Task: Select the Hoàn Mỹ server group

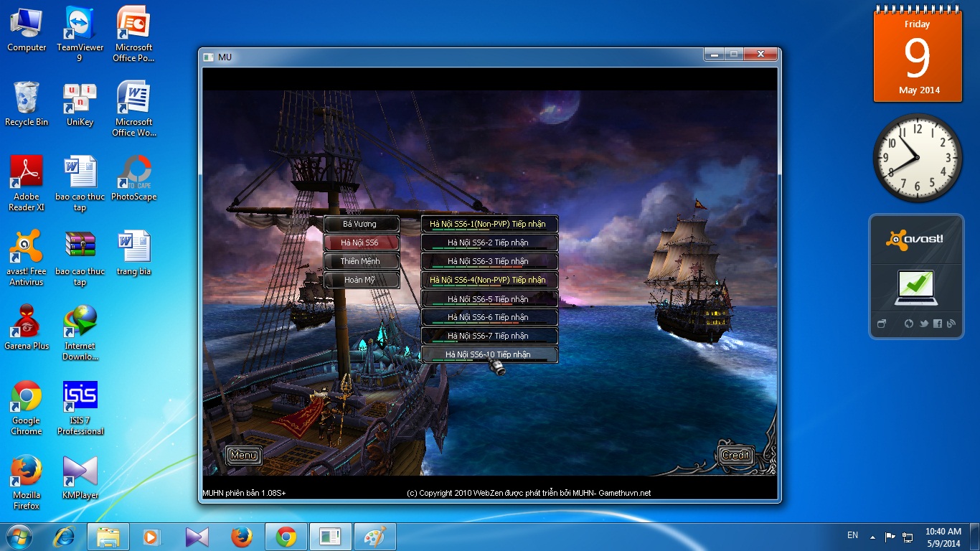Action: 361,280
